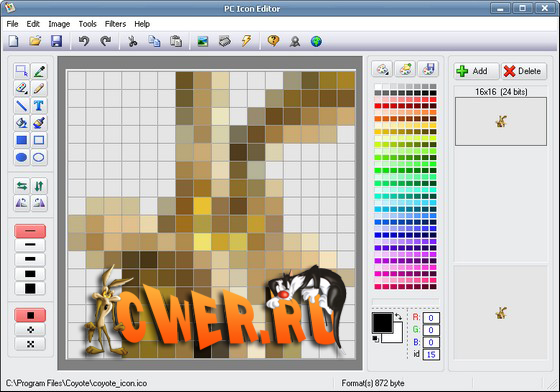Cut selection with the scissors icon
The width and height of the screenshot is (560, 392).
(132, 41)
